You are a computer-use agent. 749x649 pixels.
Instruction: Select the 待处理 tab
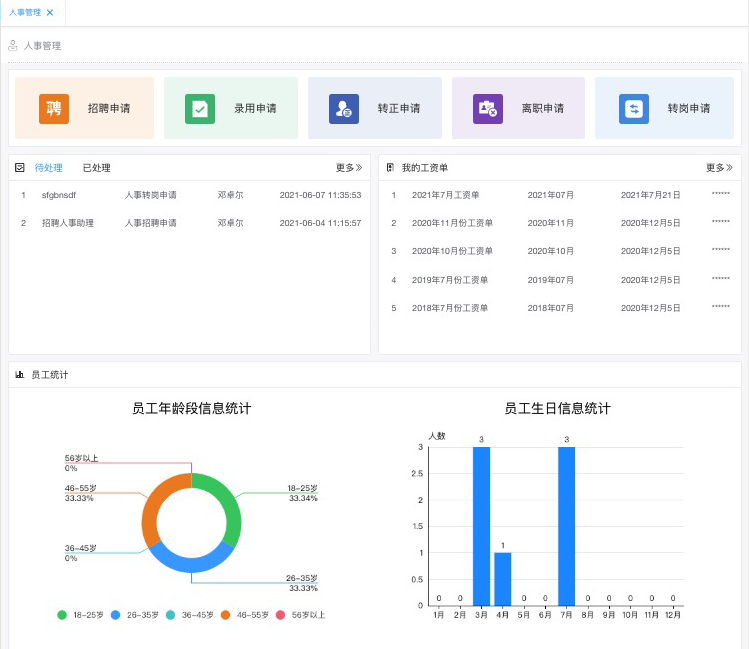(49, 168)
